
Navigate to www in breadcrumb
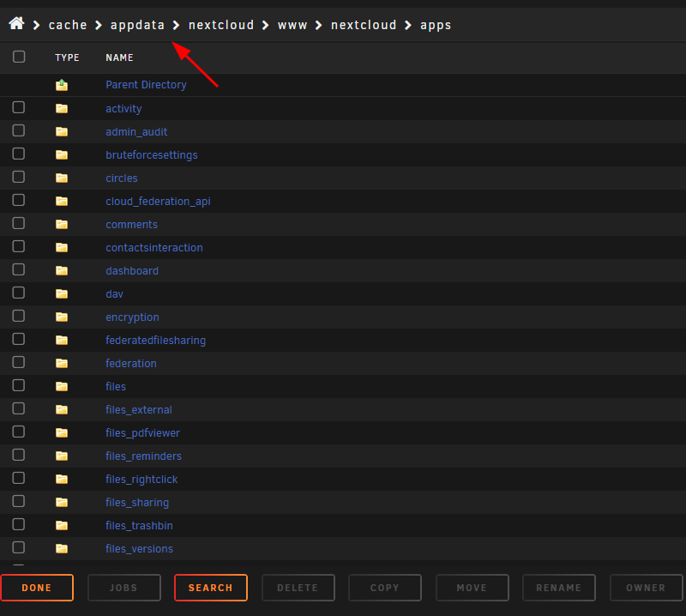coord(292,25)
